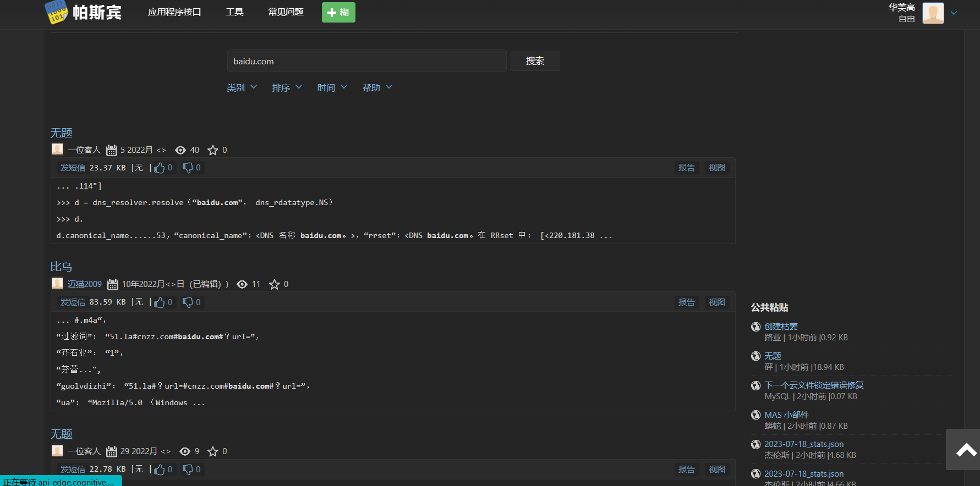980x486 pixels.
Task: Expand the 帮助 help dropdown
Action: tap(377, 87)
